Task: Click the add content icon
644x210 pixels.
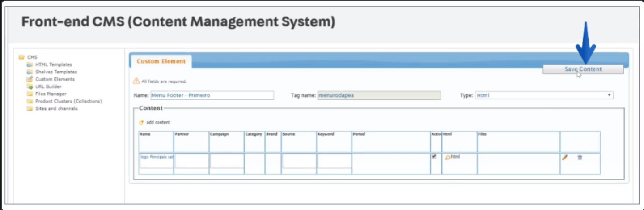Action: (142, 123)
